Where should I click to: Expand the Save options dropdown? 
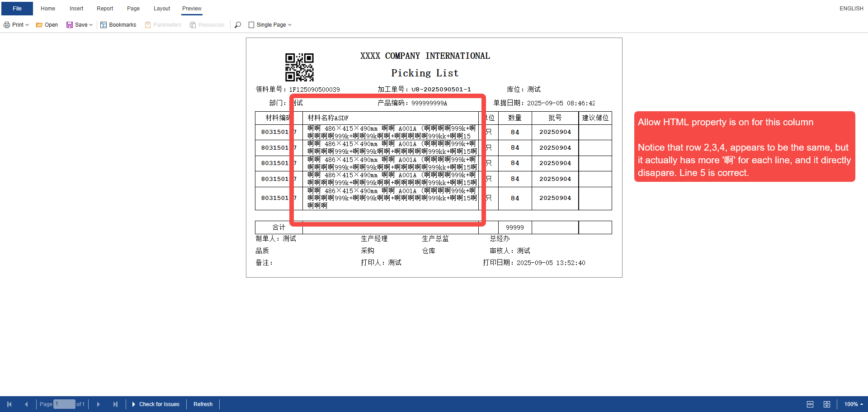[90, 25]
